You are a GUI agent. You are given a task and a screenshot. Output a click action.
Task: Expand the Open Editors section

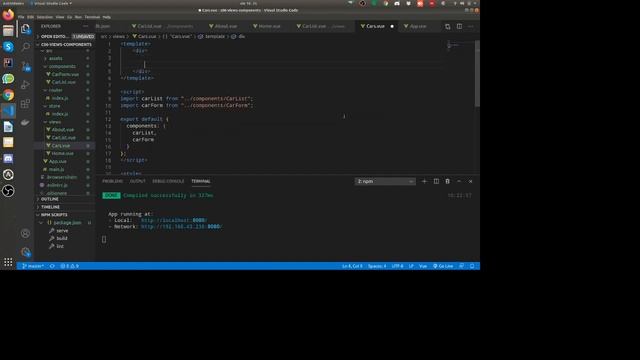pos(55,36)
